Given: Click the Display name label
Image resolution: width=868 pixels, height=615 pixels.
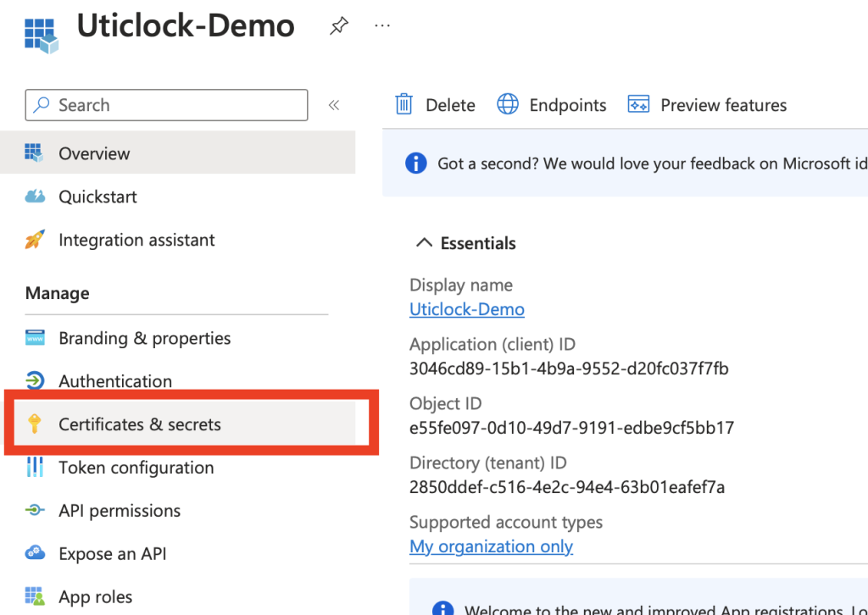Looking at the screenshot, I should (461, 285).
